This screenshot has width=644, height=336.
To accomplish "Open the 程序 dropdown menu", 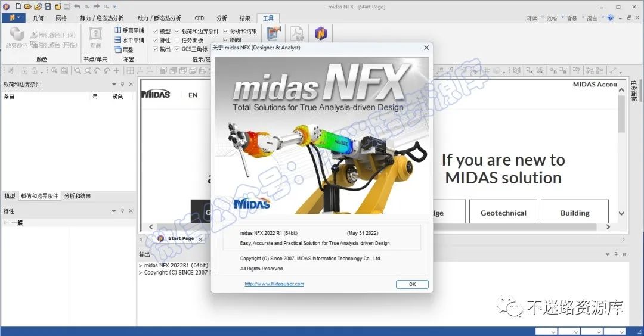I will 535,18.
